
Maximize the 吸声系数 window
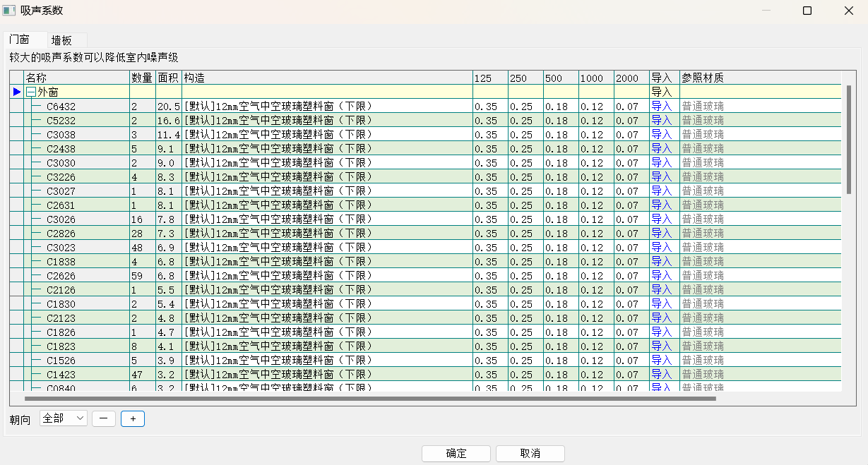pos(807,11)
